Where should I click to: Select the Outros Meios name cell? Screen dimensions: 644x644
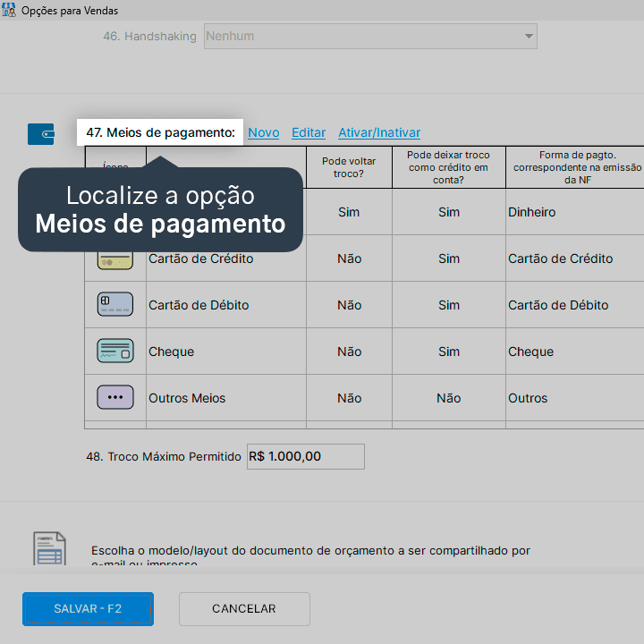[226, 398]
